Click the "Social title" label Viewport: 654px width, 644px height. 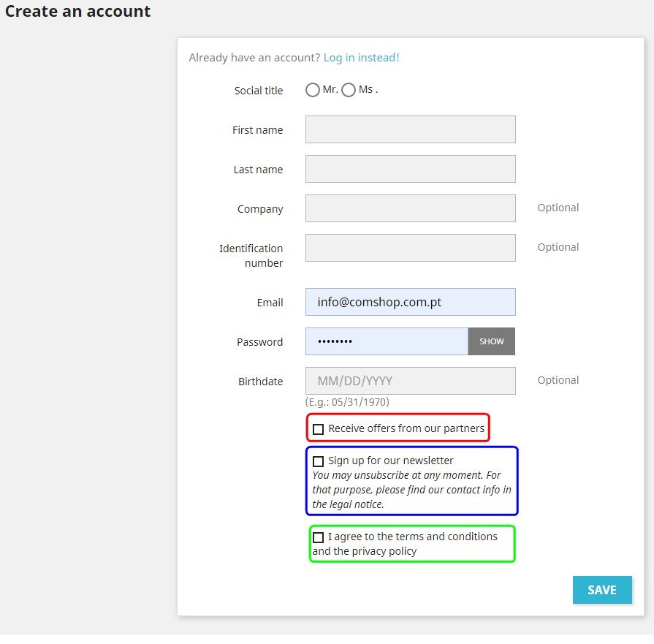(x=259, y=91)
